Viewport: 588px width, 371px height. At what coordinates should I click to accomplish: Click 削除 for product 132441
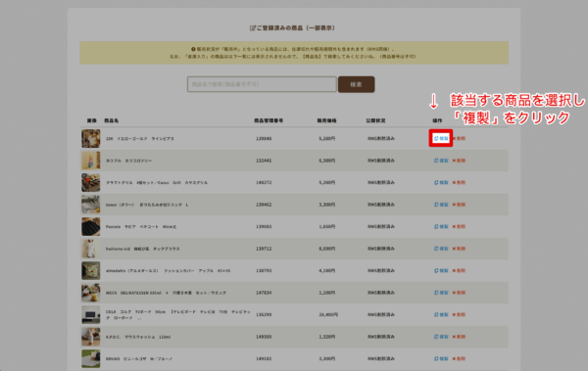click(x=459, y=161)
